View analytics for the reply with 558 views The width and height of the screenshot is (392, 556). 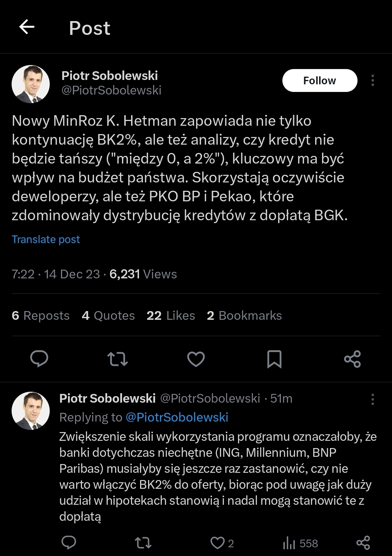(300, 543)
